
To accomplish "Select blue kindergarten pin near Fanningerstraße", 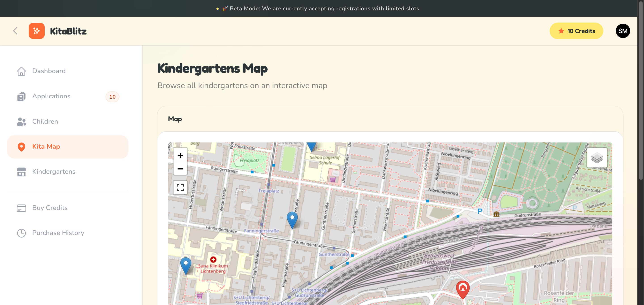I will [x=292, y=219].
